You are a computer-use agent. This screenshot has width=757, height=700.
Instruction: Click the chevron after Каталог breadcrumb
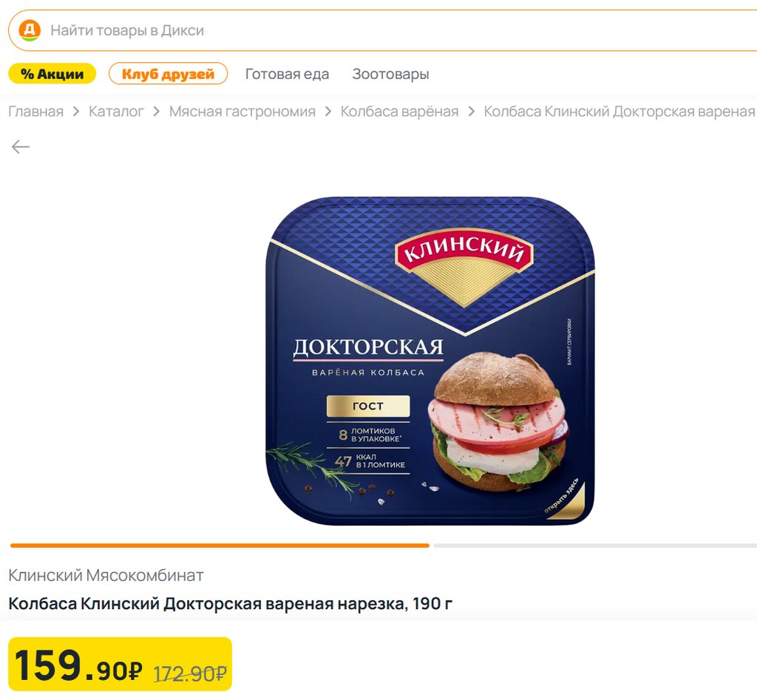coord(157,112)
